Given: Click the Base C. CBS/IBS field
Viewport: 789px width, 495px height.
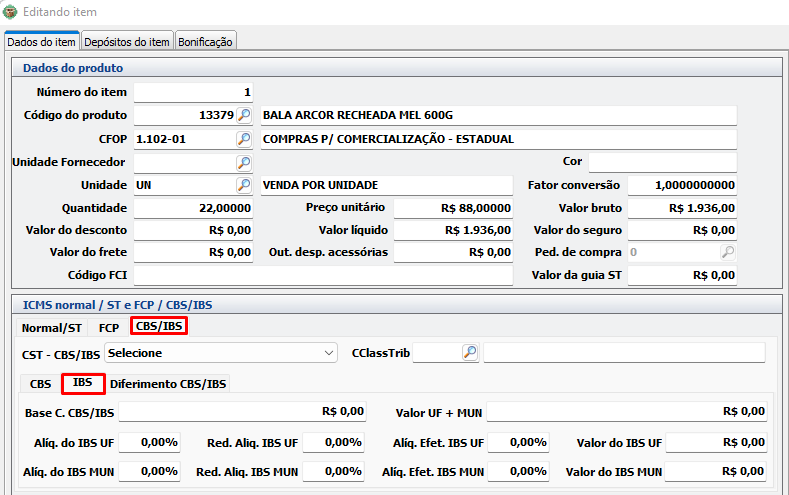Looking at the screenshot, I should click(242, 411).
